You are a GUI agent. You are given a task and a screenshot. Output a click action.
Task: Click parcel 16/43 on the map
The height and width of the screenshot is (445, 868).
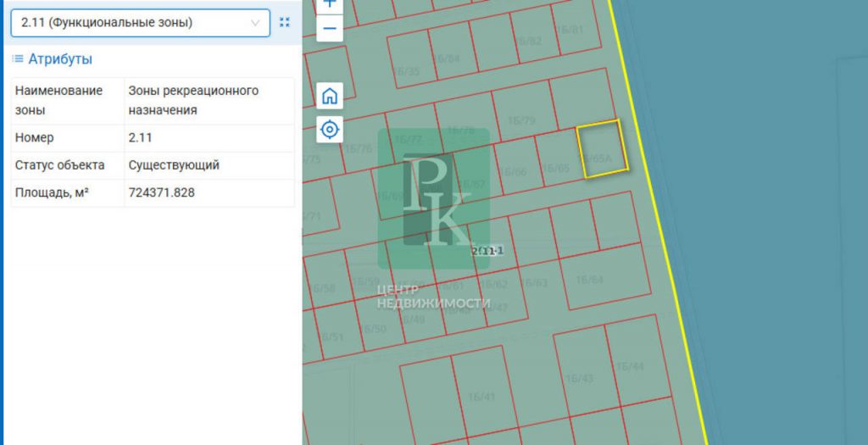[579, 379]
